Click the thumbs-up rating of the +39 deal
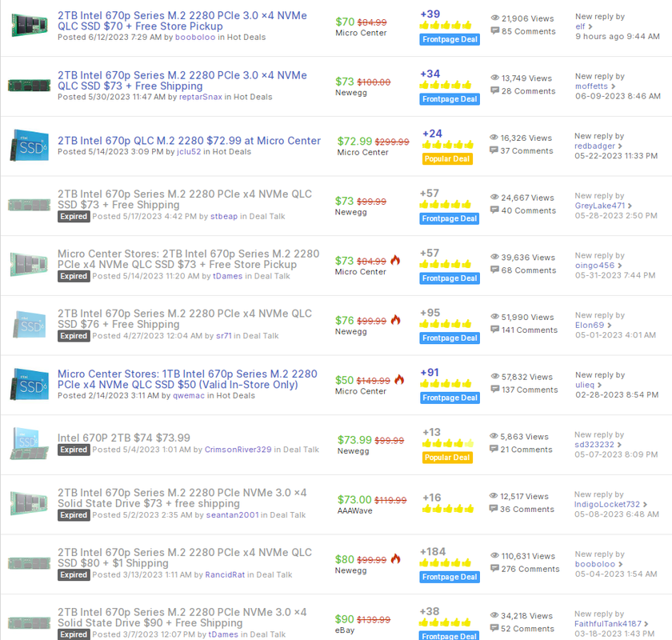Image resolution: width=672 pixels, height=640 pixels. coord(446,26)
